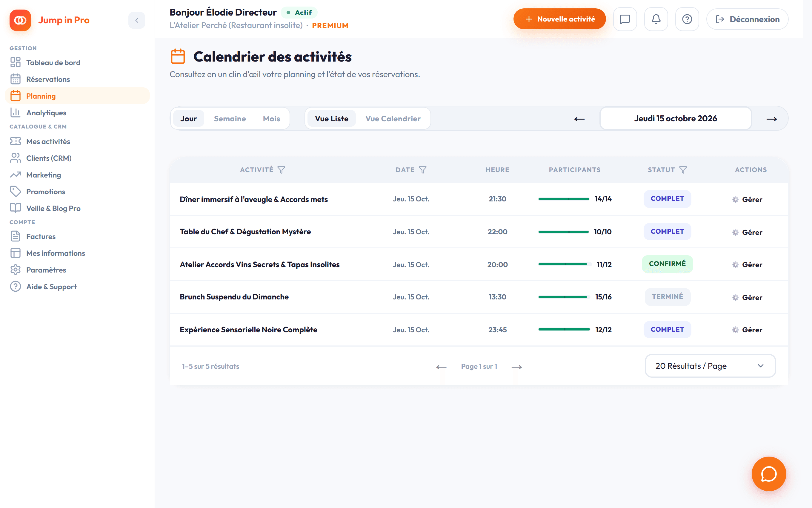Viewport: 812px width, 508px height.
Task: Go to previous results page arrow
Action: click(441, 367)
